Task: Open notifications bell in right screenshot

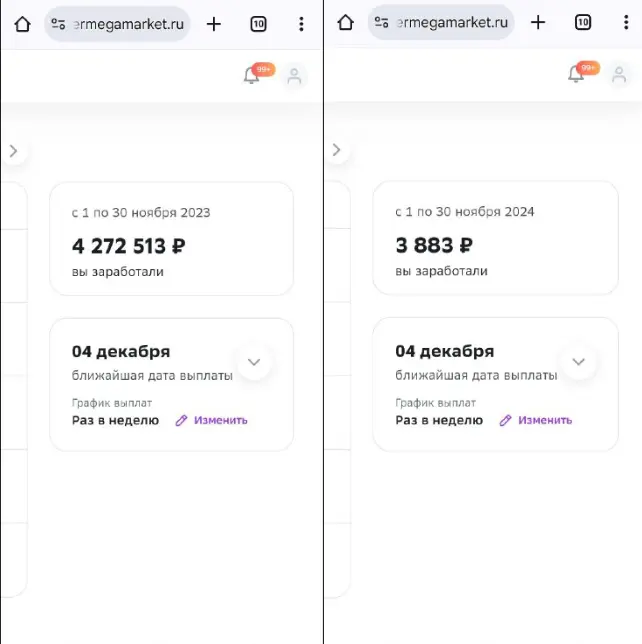Action: click(576, 74)
